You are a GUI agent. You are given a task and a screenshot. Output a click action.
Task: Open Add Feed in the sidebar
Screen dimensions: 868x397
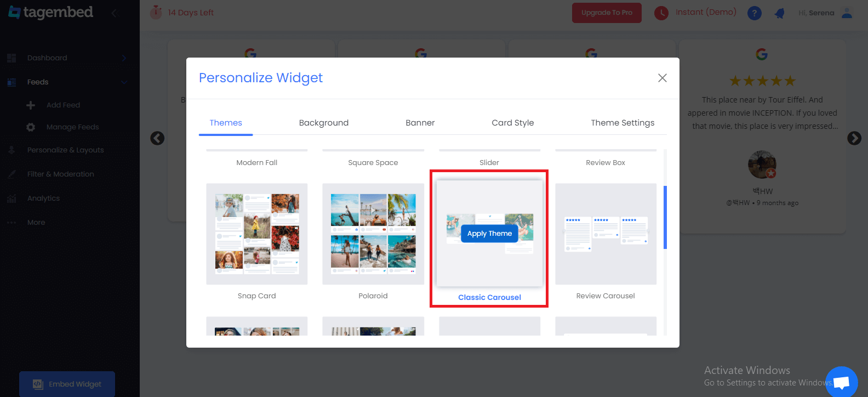click(63, 105)
